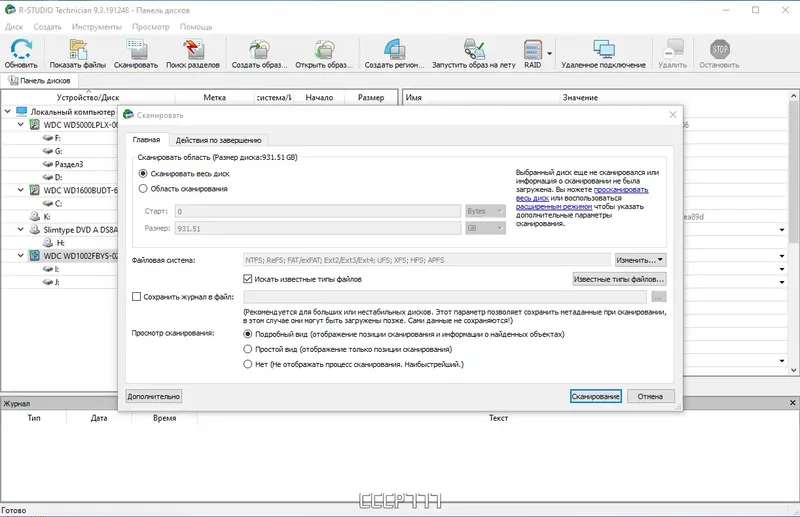Open the Инструменты menu
The width and height of the screenshot is (800, 517).
96,27
